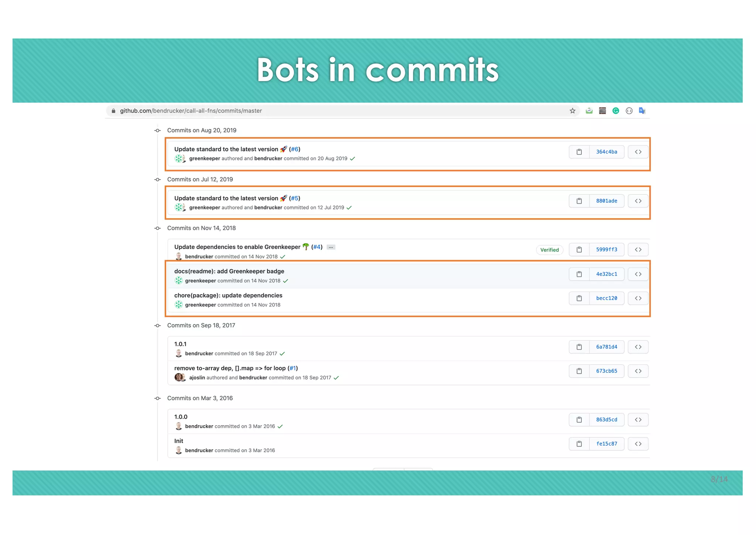Open the '1.0.1' commit title
The image size is (756, 535).
pyautogui.click(x=180, y=344)
